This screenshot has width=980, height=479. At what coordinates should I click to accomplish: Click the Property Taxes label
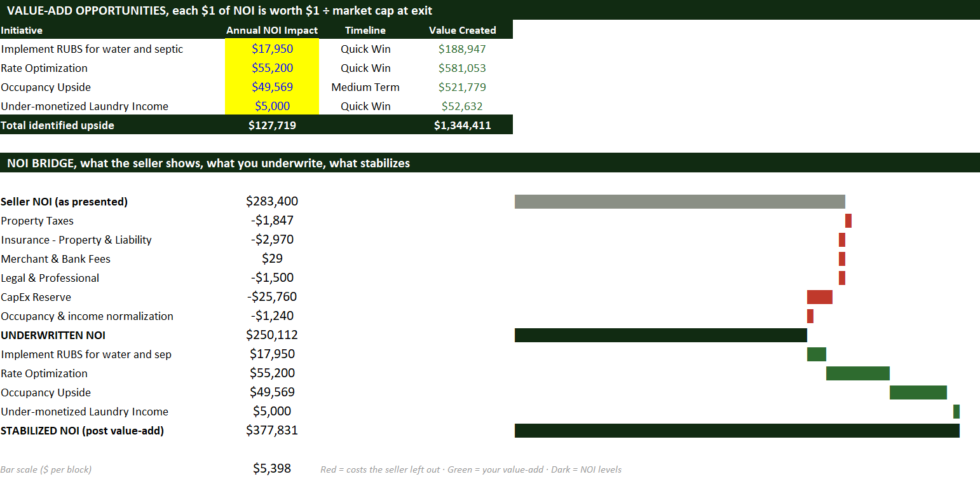click(x=37, y=221)
